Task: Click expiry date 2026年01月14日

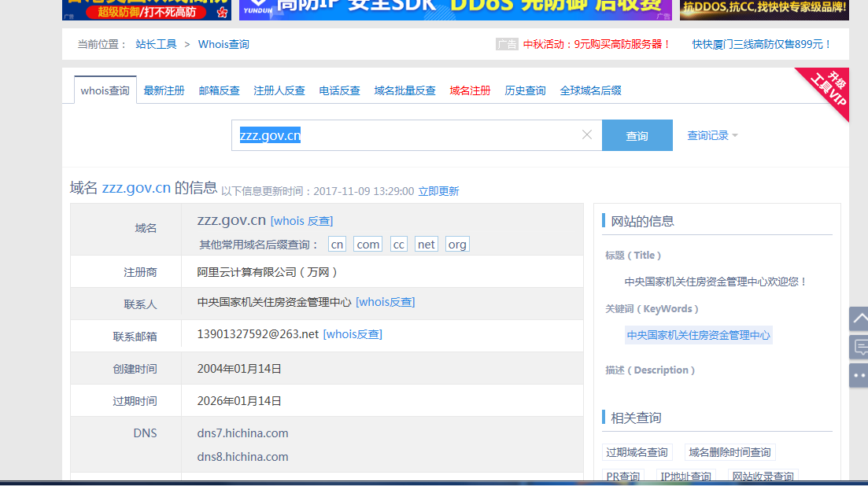Action: click(239, 401)
